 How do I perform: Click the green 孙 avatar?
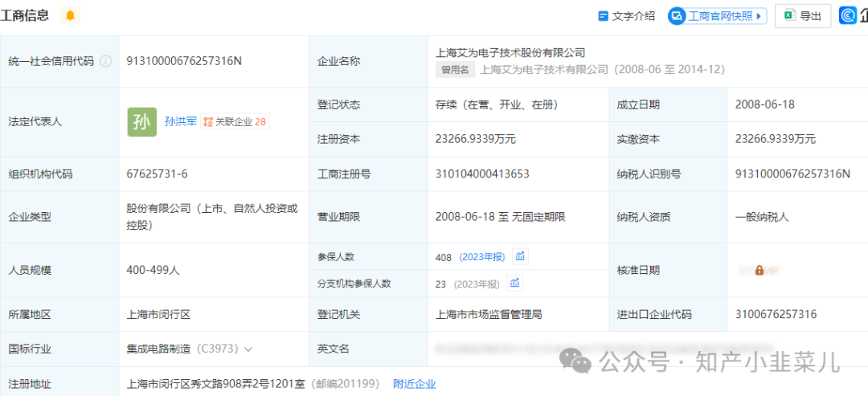[x=141, y=122]
